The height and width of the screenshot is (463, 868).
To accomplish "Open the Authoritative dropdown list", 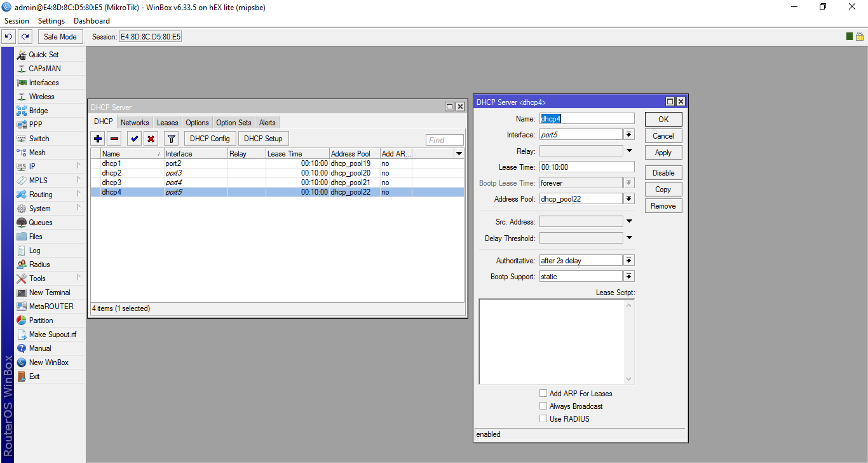I will (629, 261).
